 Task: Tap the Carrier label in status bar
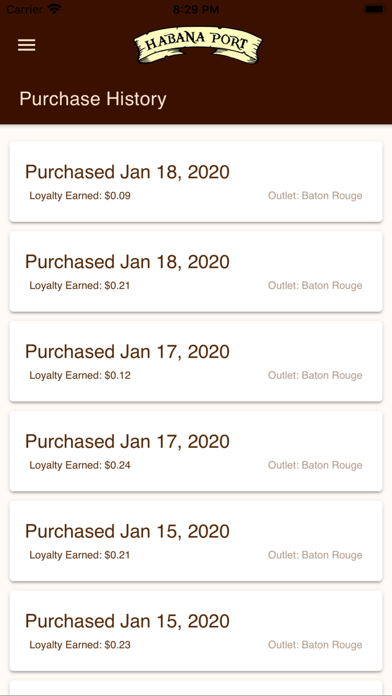[x=24, y=9]
